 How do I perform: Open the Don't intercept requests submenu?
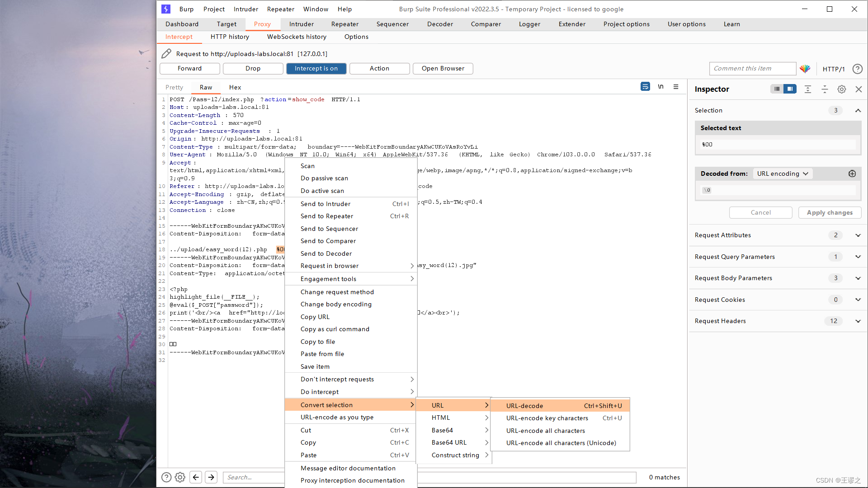click(351, 379)
